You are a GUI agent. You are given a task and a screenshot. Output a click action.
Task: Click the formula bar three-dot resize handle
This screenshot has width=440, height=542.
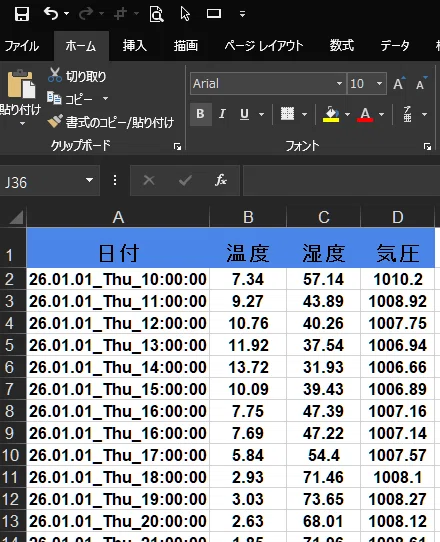coord(115,180)
